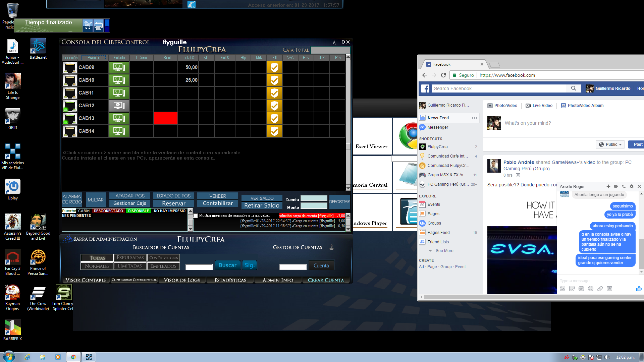Click the red T.Rest. cell of CAB13

(x=166, y=118)
